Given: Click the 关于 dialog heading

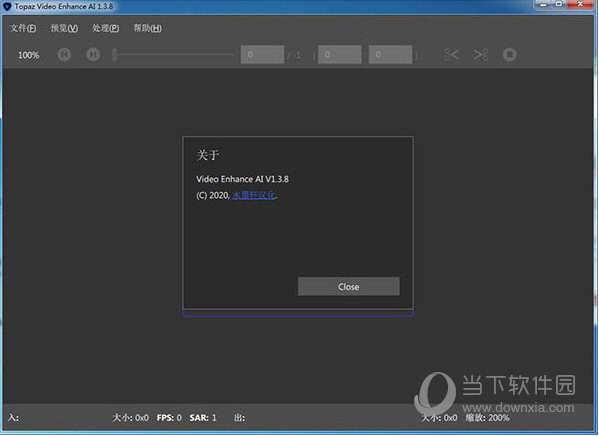Looking at the screenshot, I should 207,155.
